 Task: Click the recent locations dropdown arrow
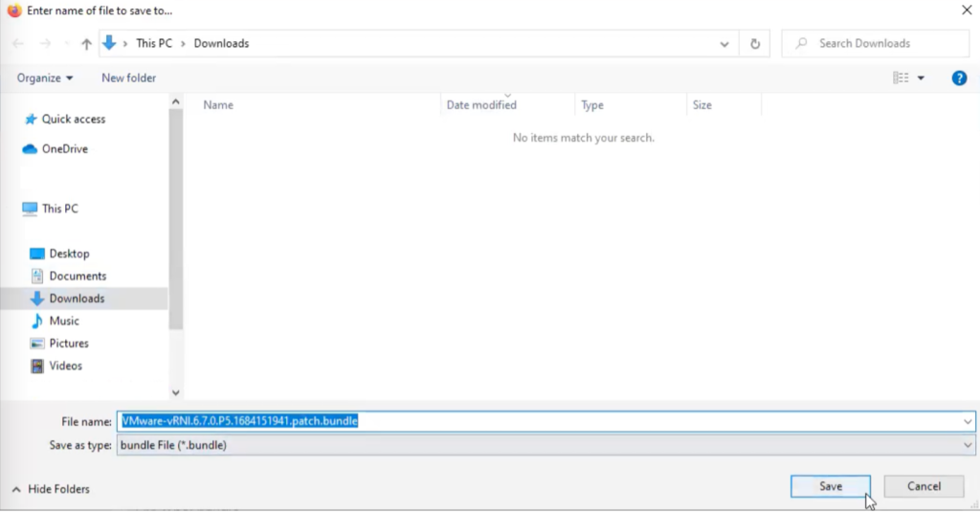[67, 44]
